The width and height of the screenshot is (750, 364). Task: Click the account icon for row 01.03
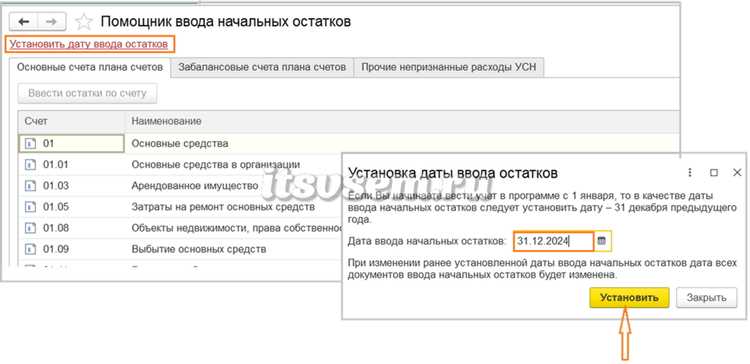point(30,186)
